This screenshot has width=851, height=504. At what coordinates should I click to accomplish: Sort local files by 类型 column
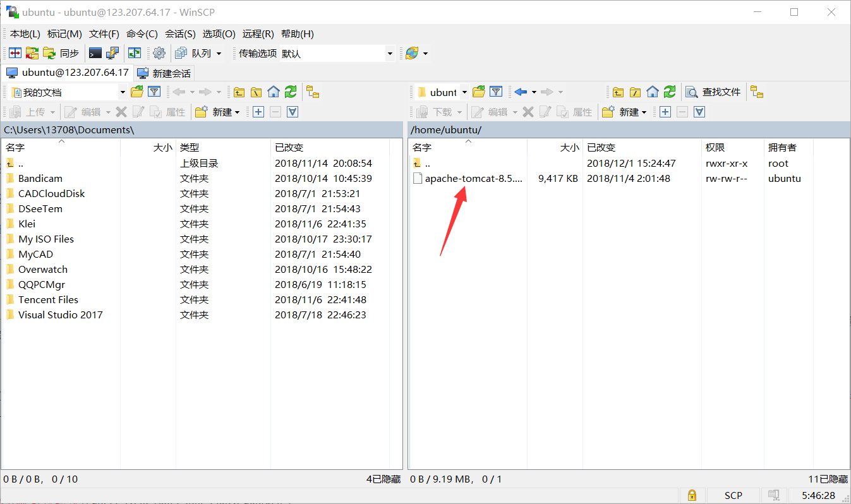pyautogui.click(x=223, y=147)
